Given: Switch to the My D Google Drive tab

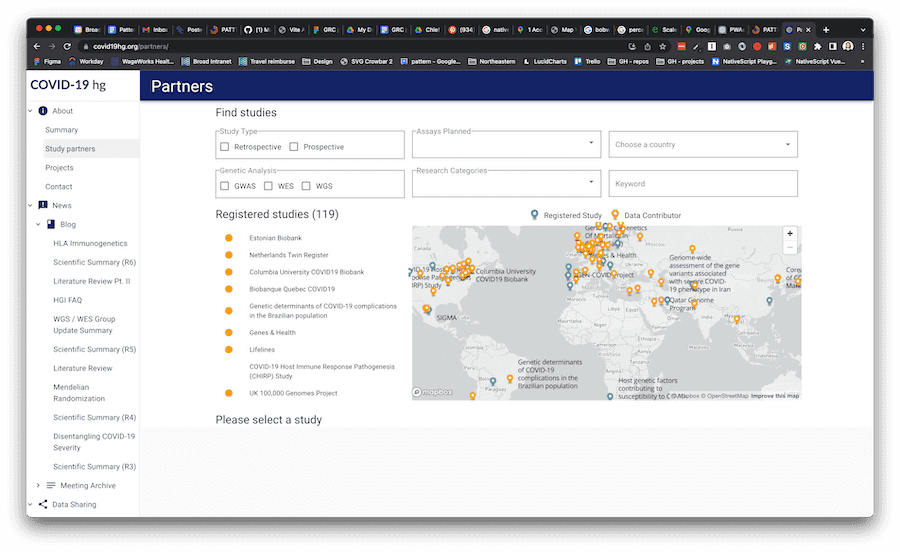Looking at the screenshot, I should coord(359,30).
